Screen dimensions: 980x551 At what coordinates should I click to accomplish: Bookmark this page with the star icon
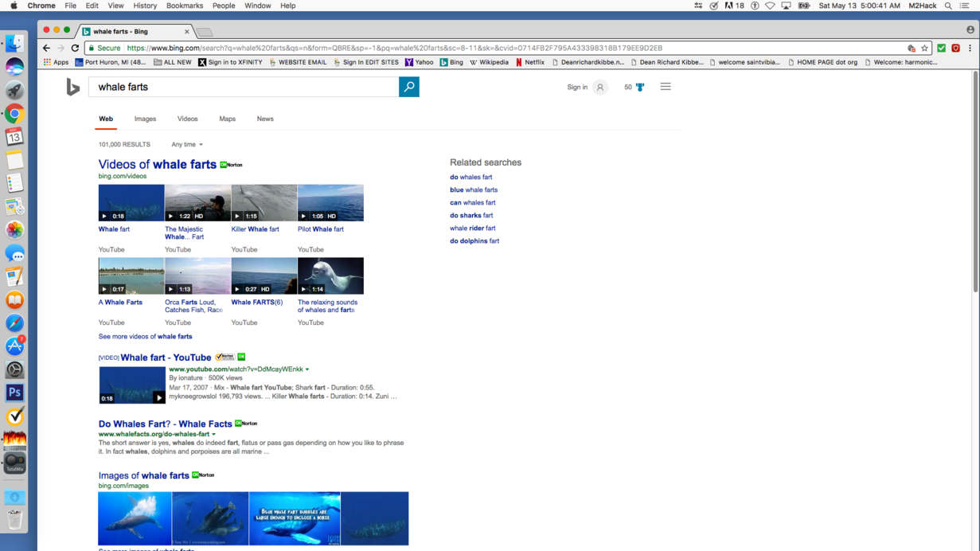(924, 48)
